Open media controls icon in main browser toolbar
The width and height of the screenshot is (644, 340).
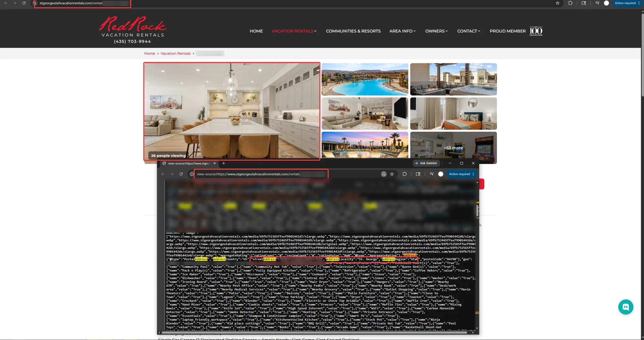click(597, 3)
